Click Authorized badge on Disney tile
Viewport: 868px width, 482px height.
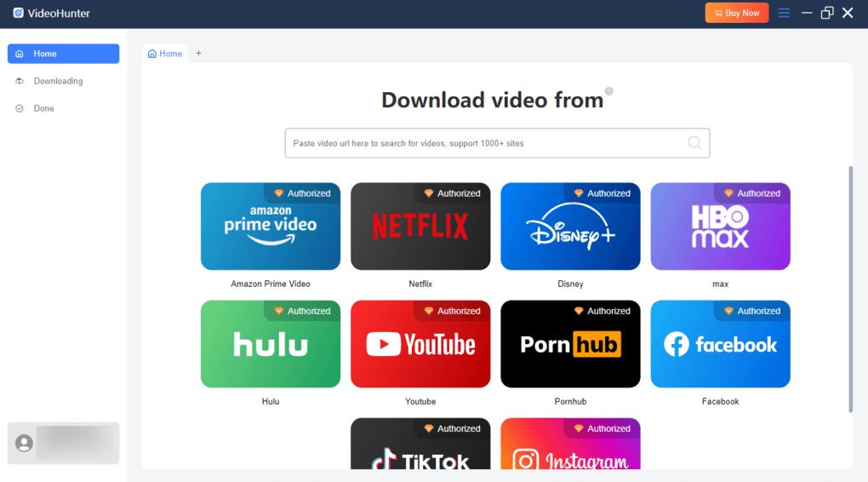point(602,193)
